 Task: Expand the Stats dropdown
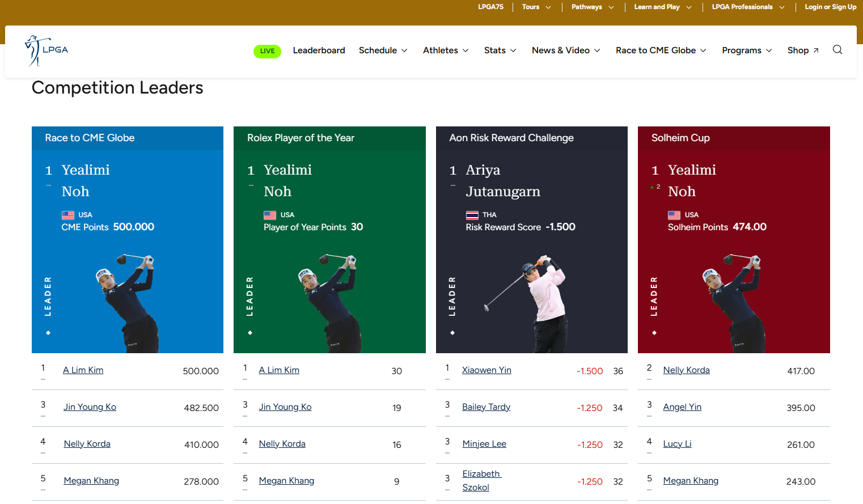pos(500,50)
